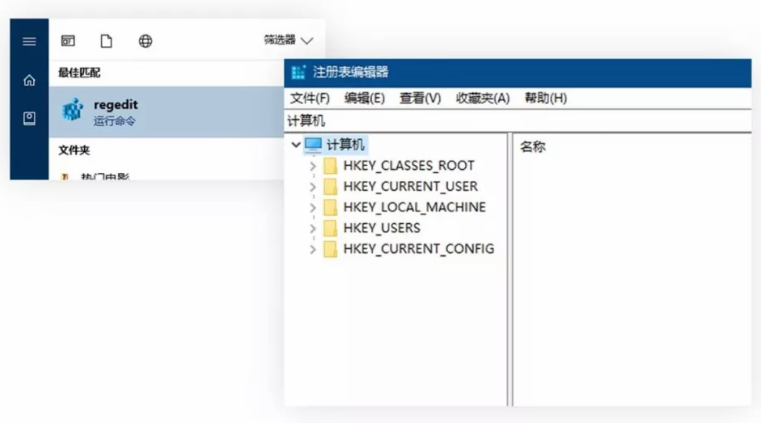Select HKEY_USERS folder in tree

coord(381,228)
